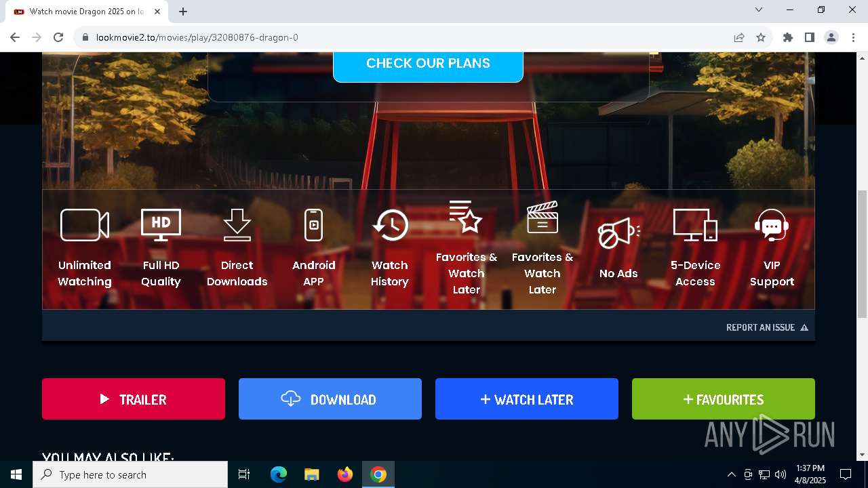Open the volume control in tray

click(x=781, y=474)
